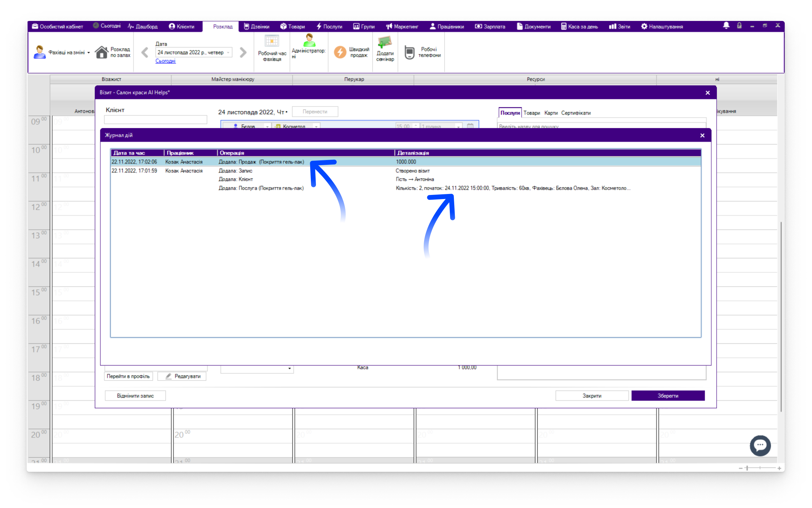This screenshot has width=812, height=508.
Task: Click the 'Пість → Антоніна' detail text
Action: [x=415, y=179]
